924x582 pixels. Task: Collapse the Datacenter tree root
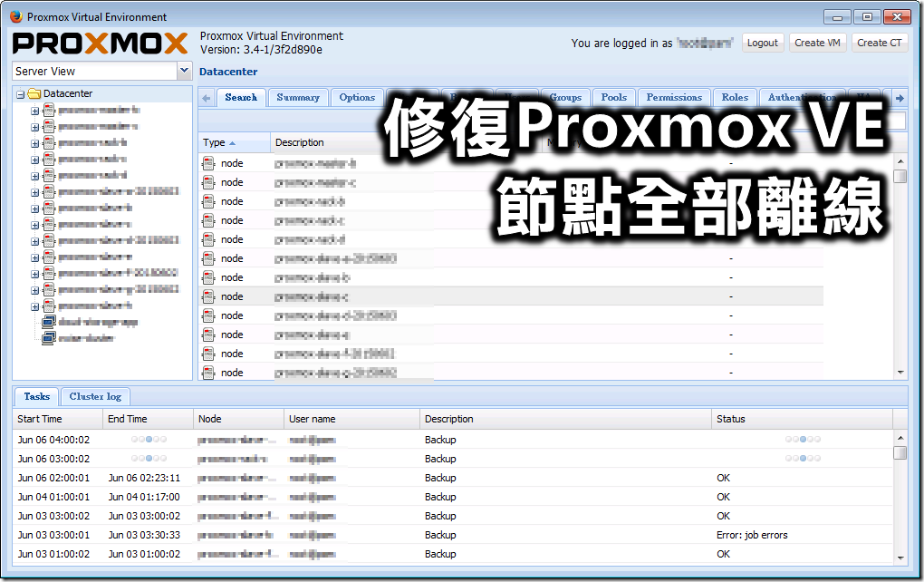21,94
